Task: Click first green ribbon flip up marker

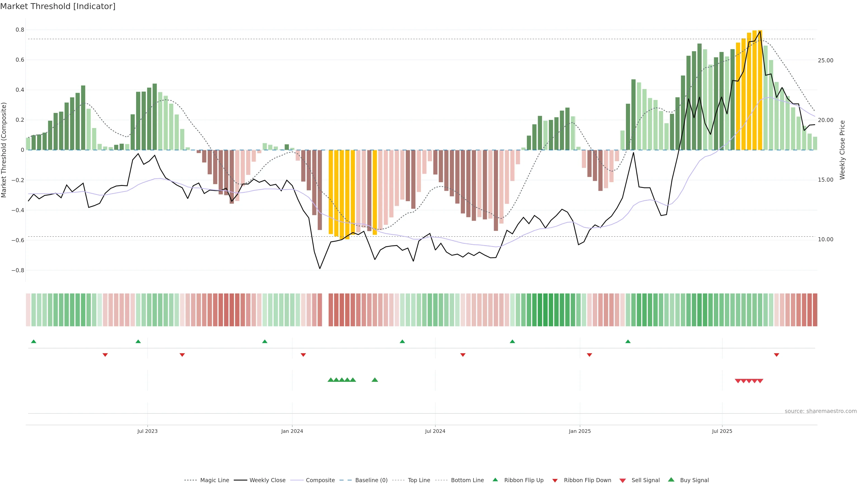Action: [33, 342]
